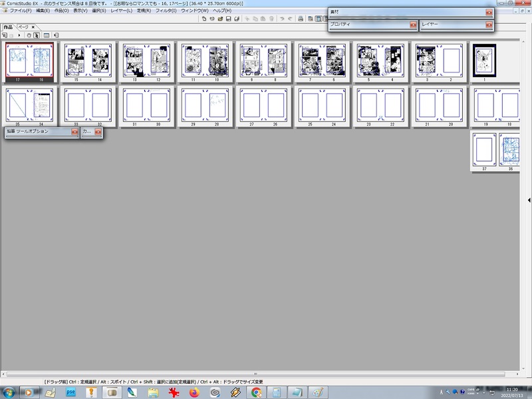Select the page 14-15 spread thumbnail
The height and width of the screenshot is (399, 532).
point(88,62)
